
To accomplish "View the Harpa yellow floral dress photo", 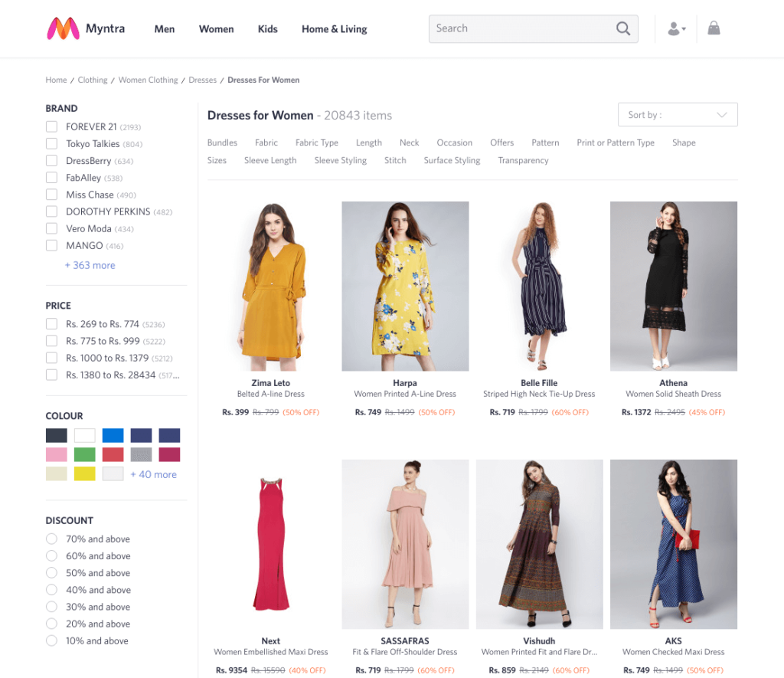I will [x=405, y=287].
